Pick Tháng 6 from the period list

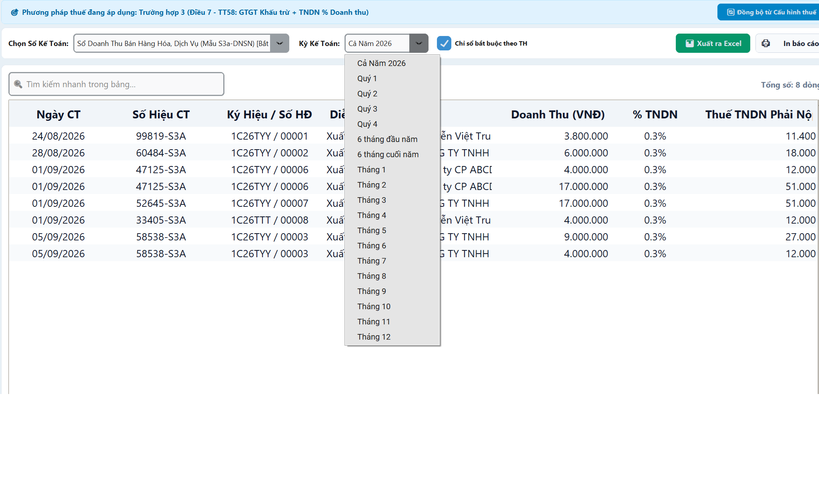point(392,246)
